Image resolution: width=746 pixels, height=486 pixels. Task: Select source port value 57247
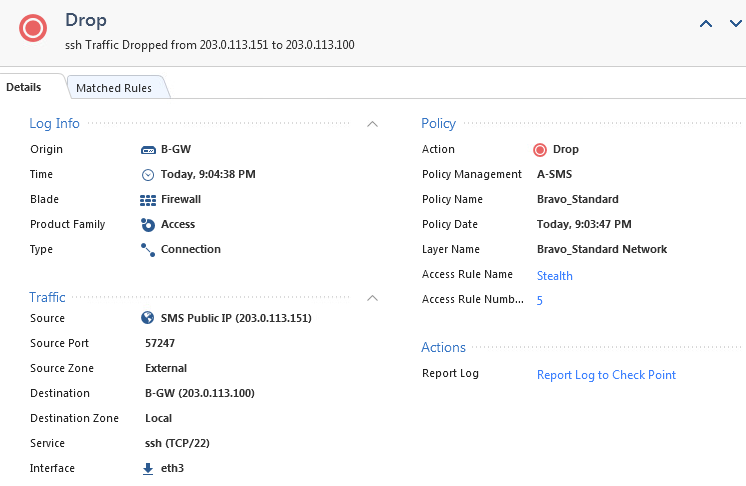pos(160,343)
